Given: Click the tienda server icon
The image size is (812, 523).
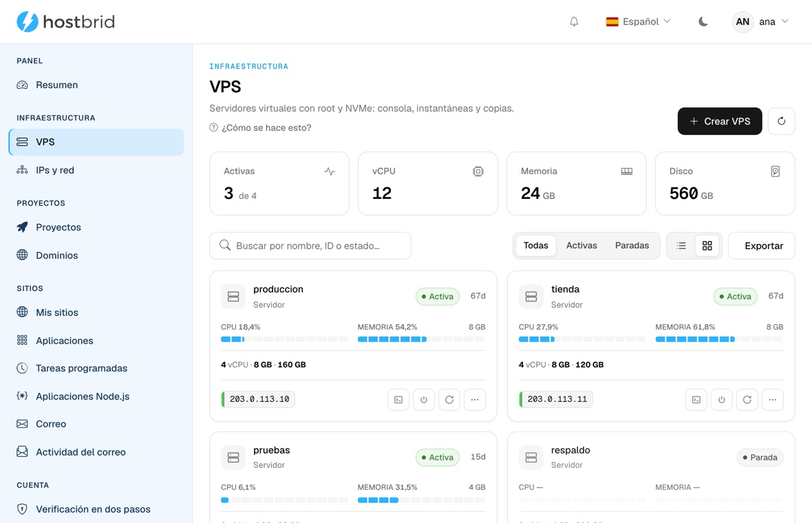Looking at the screenshot, I should pos(531,297).
